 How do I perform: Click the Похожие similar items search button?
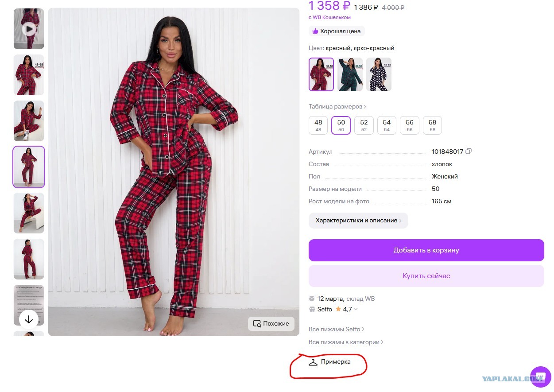coord(271,323)
